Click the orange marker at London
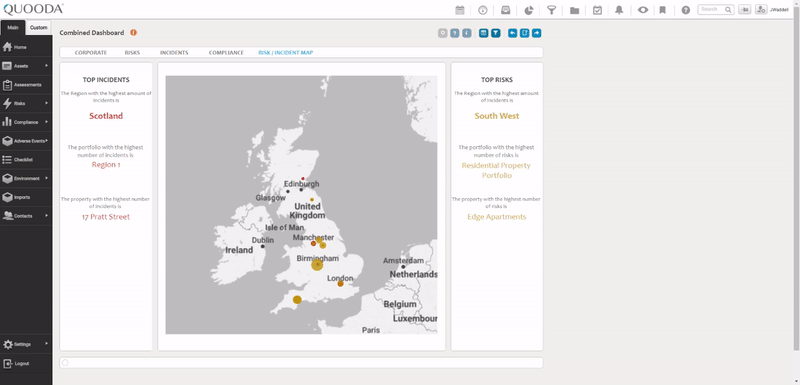 [x=340, y=284]
